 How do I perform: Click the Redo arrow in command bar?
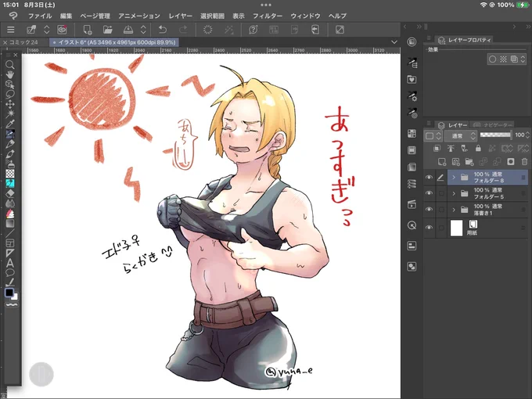coord(183,30)
